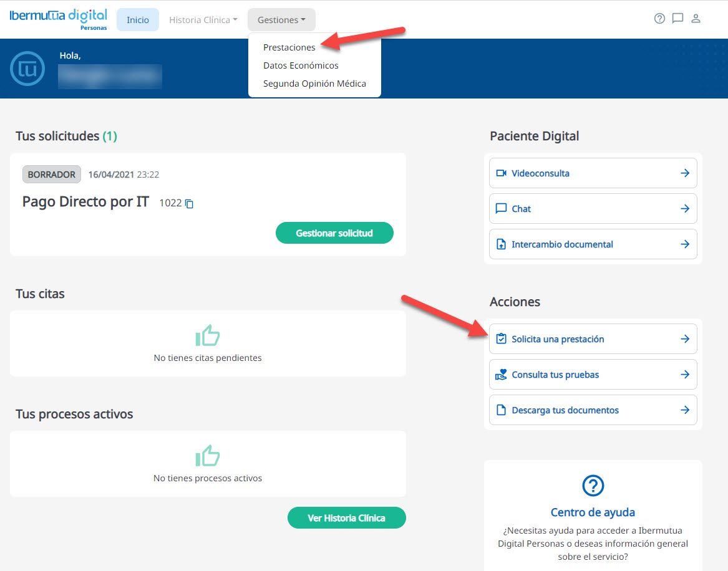Collapse the Gestiones dropdown menu
The image size is (728, 571).
(281, 20)
